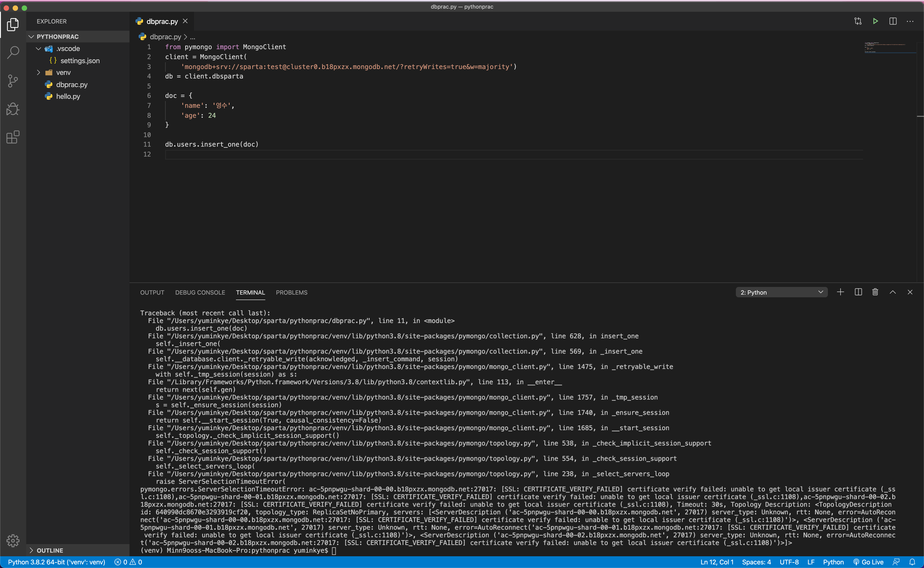Click 'Traceback (most recent call last):' in terminal

[205, 313]
